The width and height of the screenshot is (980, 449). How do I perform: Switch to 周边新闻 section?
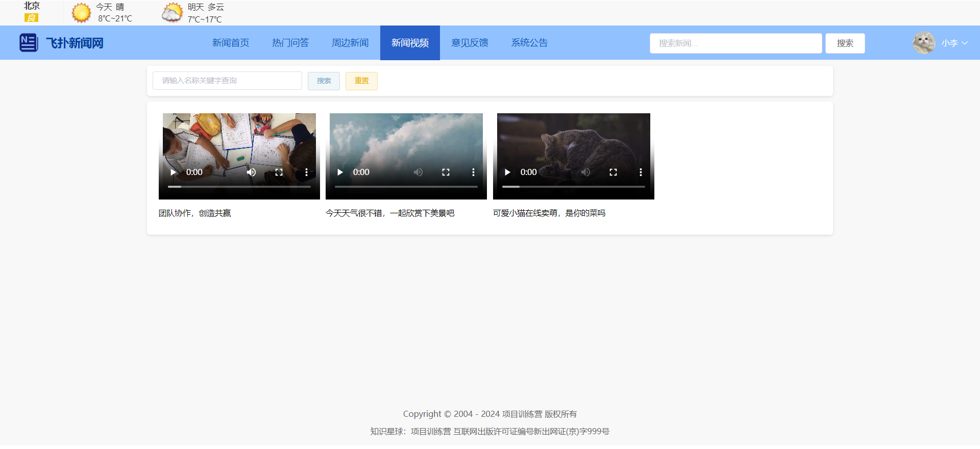coord(350,43)
